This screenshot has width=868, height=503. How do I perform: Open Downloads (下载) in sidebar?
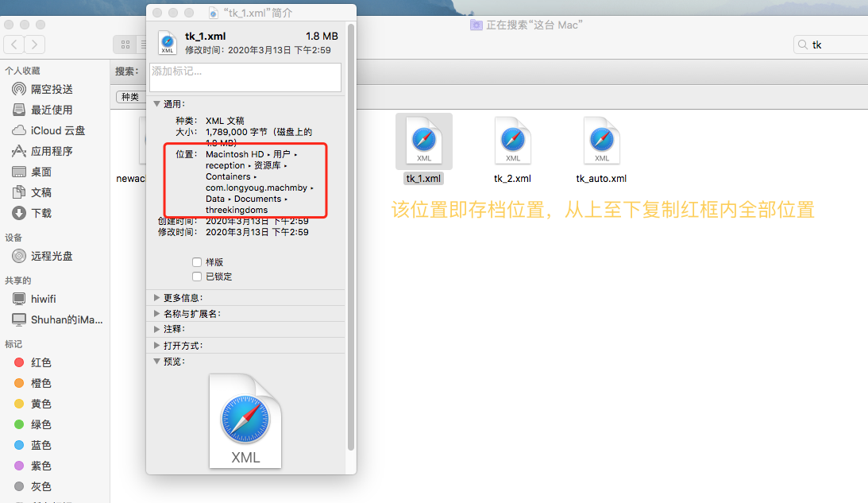(32, 213)
